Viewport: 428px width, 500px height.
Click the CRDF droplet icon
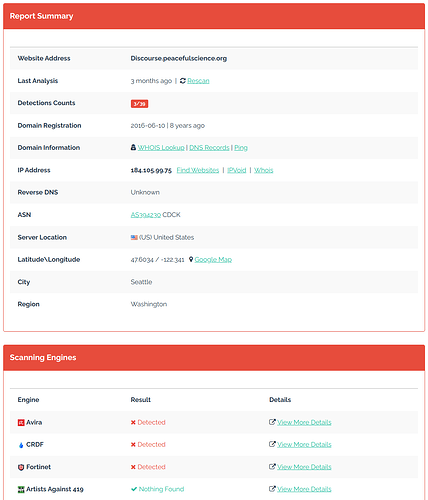coord(21,445)
